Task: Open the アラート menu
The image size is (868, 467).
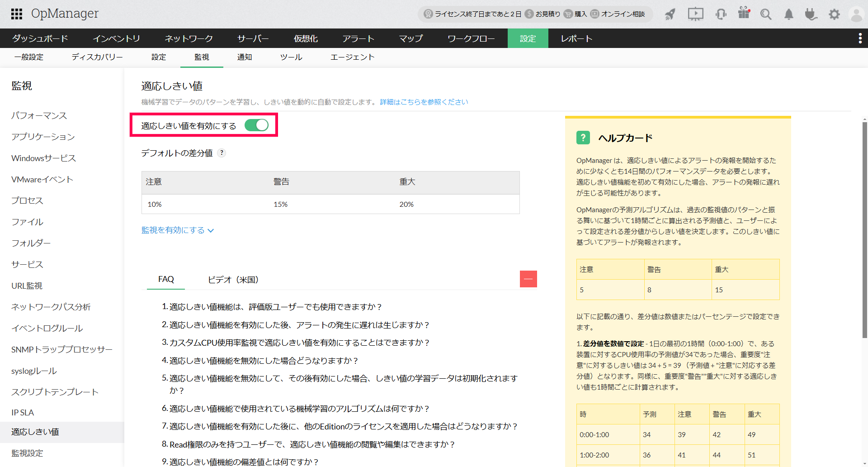Action: (358, 38)
